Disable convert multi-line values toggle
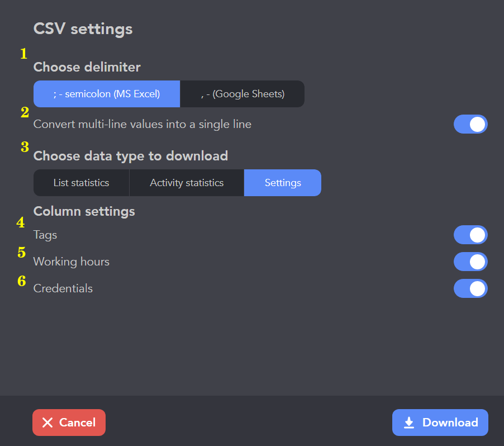 pos(470,124)
